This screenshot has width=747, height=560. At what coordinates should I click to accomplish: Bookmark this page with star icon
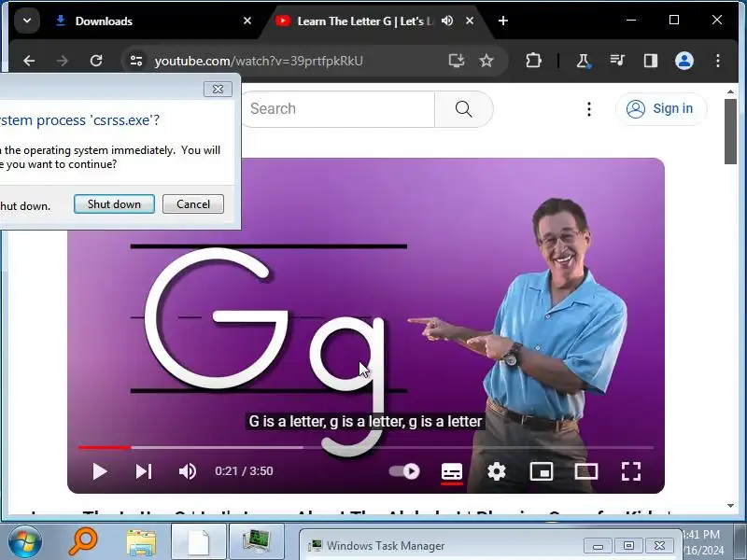point(486,61)
